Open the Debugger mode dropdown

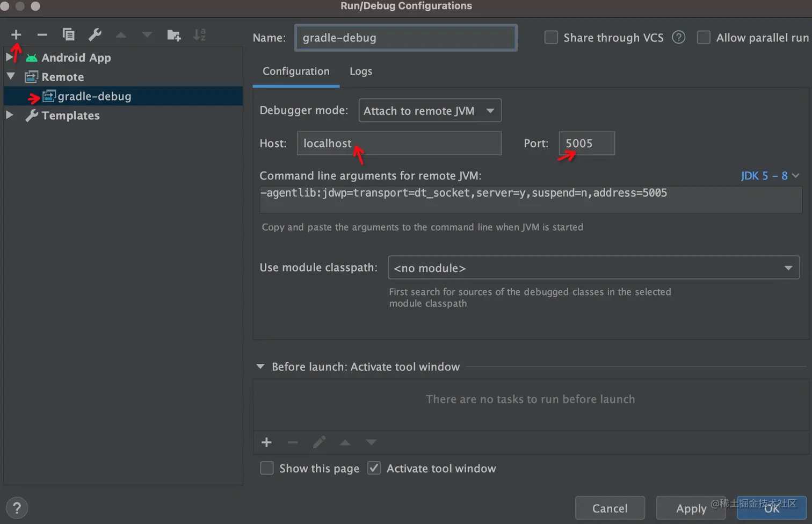click(430, 110)
